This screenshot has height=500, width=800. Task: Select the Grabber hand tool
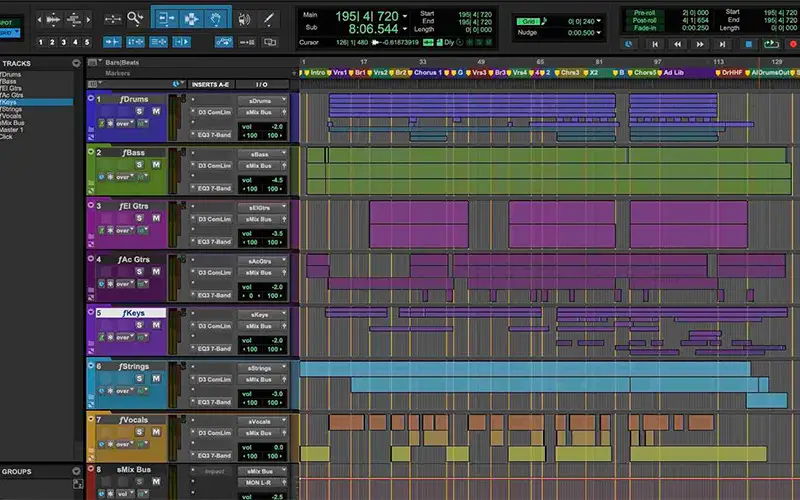pos(216,18)
